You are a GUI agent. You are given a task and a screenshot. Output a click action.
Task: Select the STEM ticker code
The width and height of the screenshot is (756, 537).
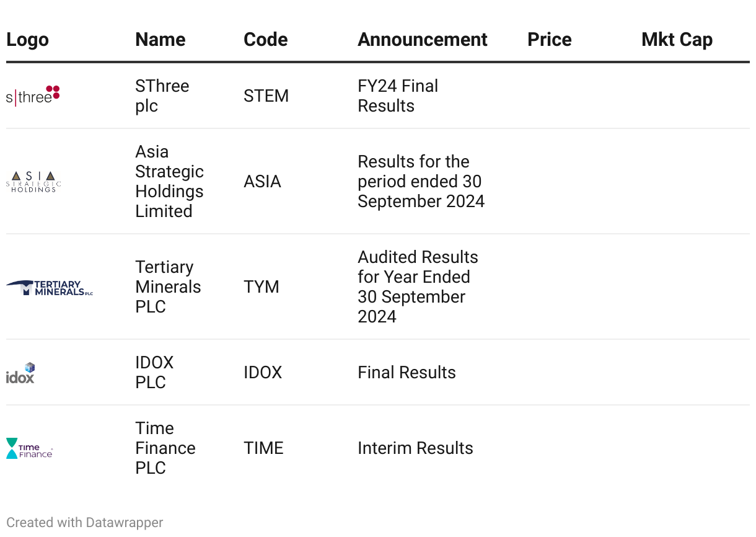click(x=266, y=96)
